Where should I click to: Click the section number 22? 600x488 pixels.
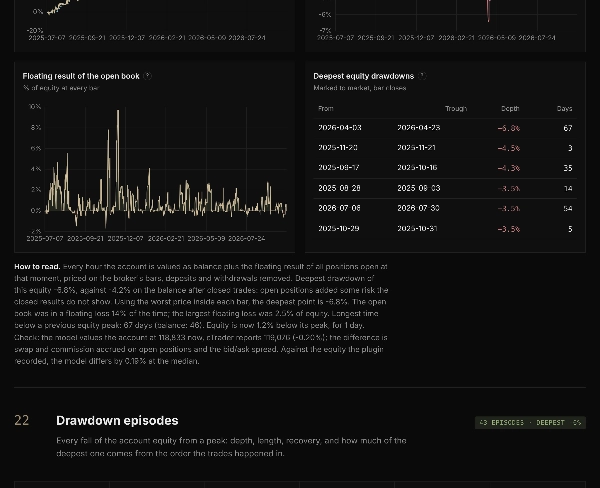point(21,421)
